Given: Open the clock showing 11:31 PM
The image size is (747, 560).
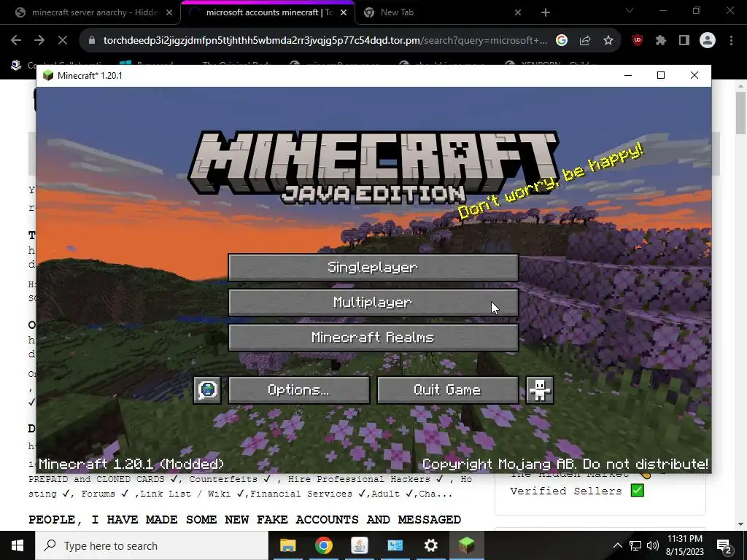Looking at the screenshot, I should tap(684, 545).
